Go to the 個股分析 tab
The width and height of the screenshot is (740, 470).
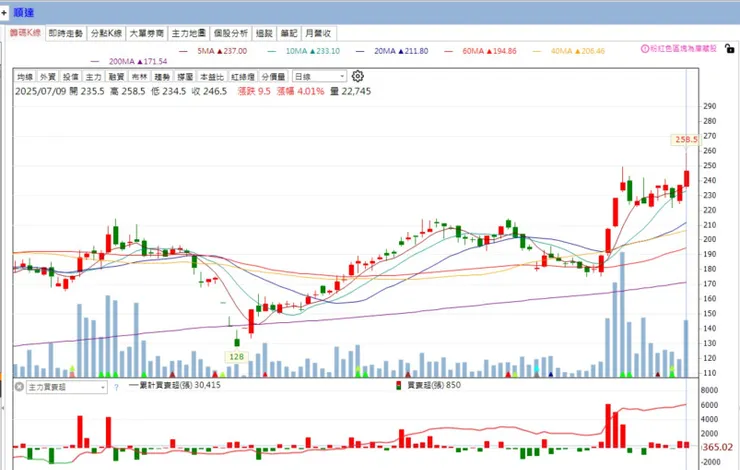point(231,34)
